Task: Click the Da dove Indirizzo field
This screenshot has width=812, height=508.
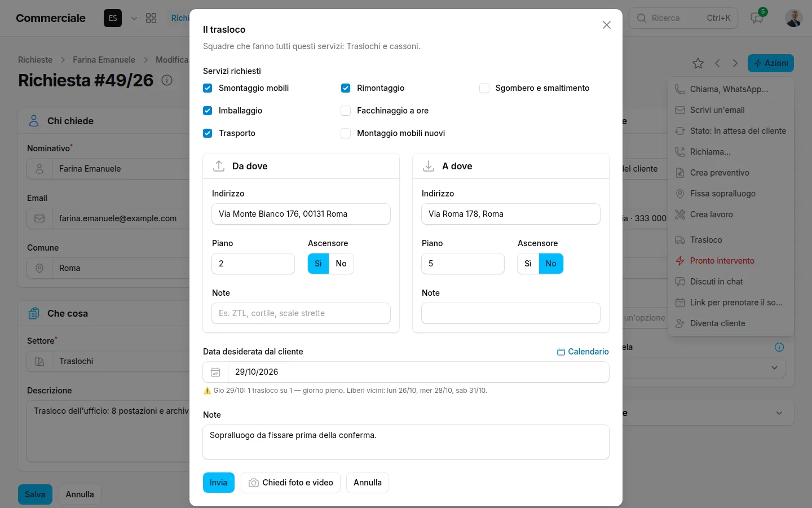Action: pos(301,214)
